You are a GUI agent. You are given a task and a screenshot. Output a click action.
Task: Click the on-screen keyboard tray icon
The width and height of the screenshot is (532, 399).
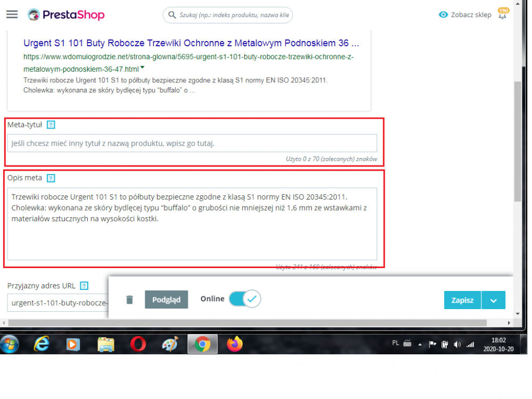pos(408,343)
